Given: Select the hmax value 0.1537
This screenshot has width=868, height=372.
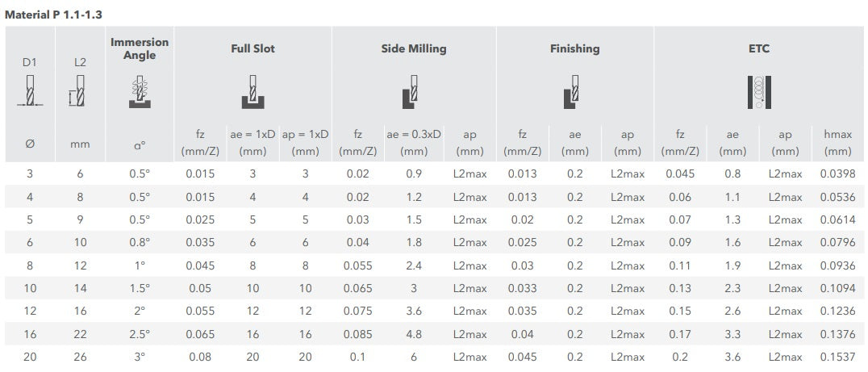Looking at the screenshot, I should pyautogui.click(x=838, y=357).
